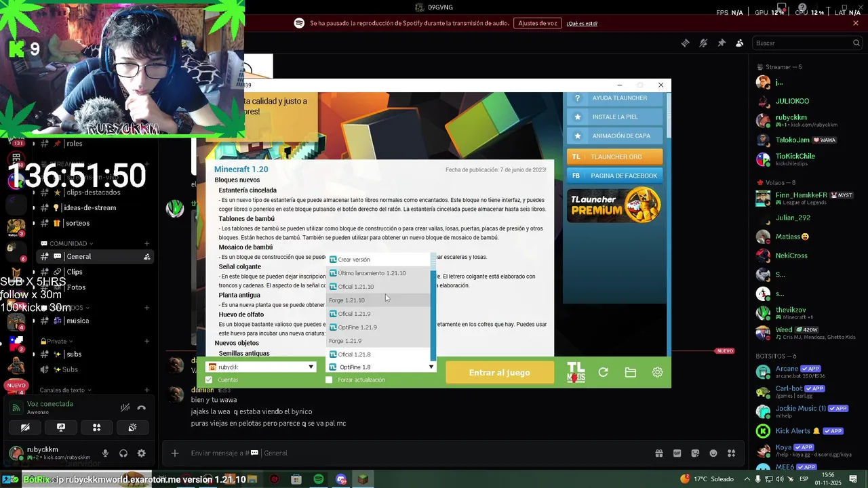This screenshot has width=868, height=488.
Task: Open the apps icon in message bar
Action: click(731, 453)
